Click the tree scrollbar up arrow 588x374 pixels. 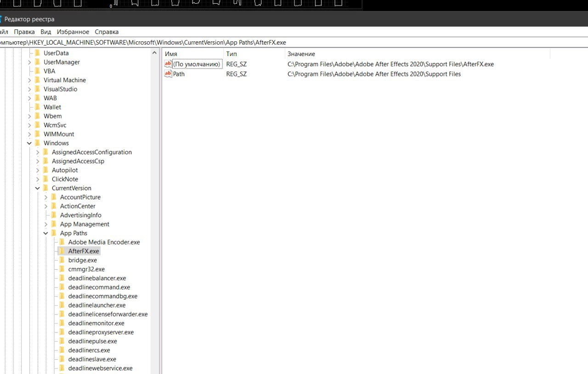click(x=154, y=53)
